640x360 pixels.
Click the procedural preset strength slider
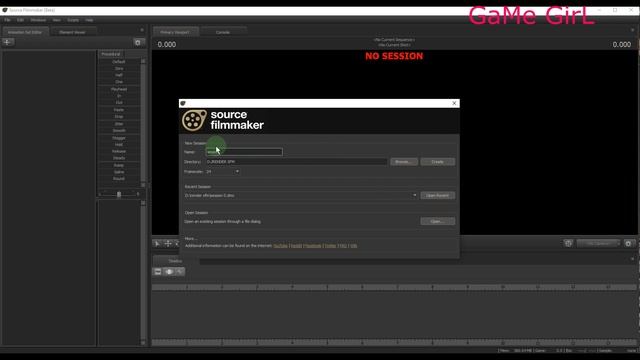(119, 194)
